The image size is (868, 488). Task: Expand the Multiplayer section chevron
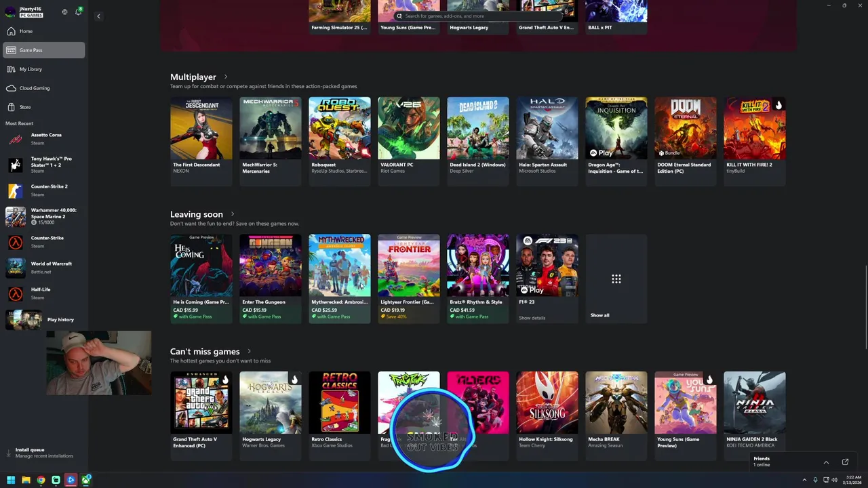[226, 77]
